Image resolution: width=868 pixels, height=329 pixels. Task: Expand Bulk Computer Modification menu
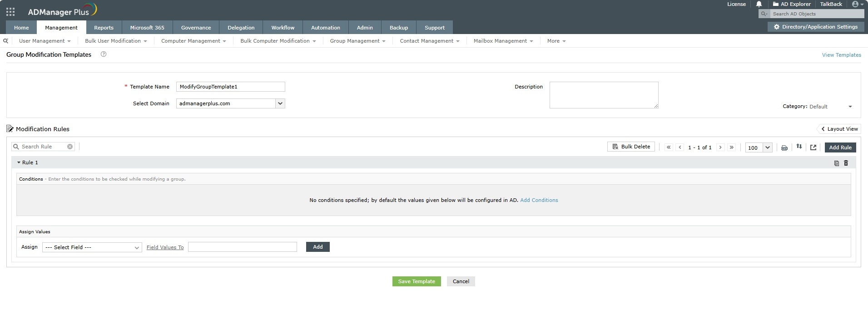(x=278, y=41)
